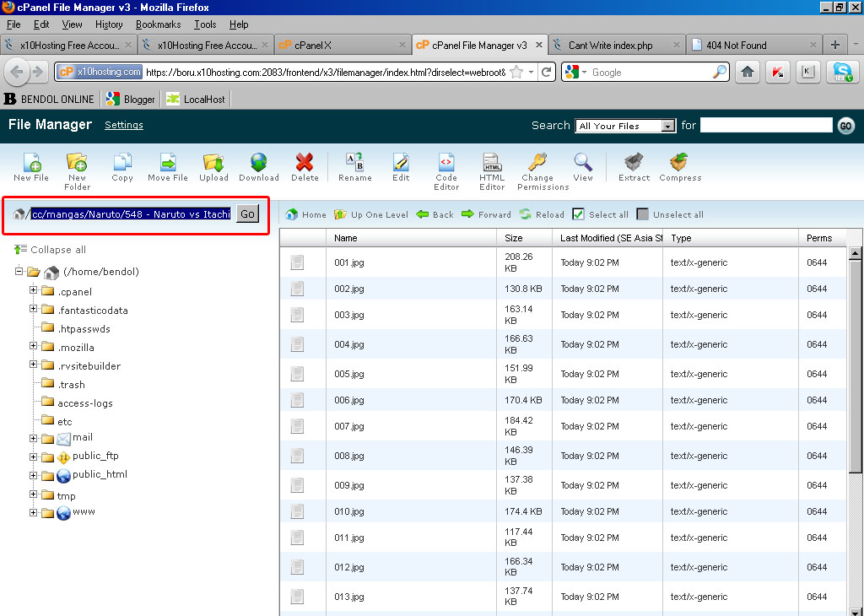Screen dimensions: 864x616
Task: Open the BENDOL ONLINE bookmark
Action: tap(50, 100)
